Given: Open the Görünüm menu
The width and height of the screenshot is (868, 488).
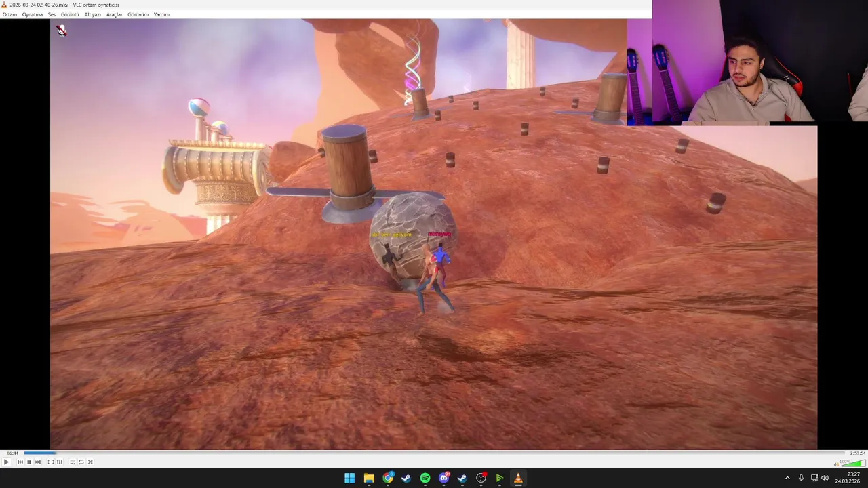Looking at the screenshot, I should [x=138, y=14].
